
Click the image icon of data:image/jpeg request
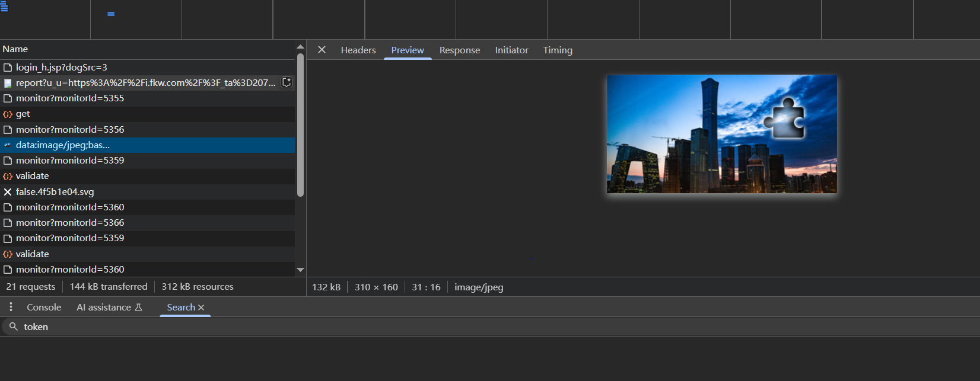(x=8, y=145)
